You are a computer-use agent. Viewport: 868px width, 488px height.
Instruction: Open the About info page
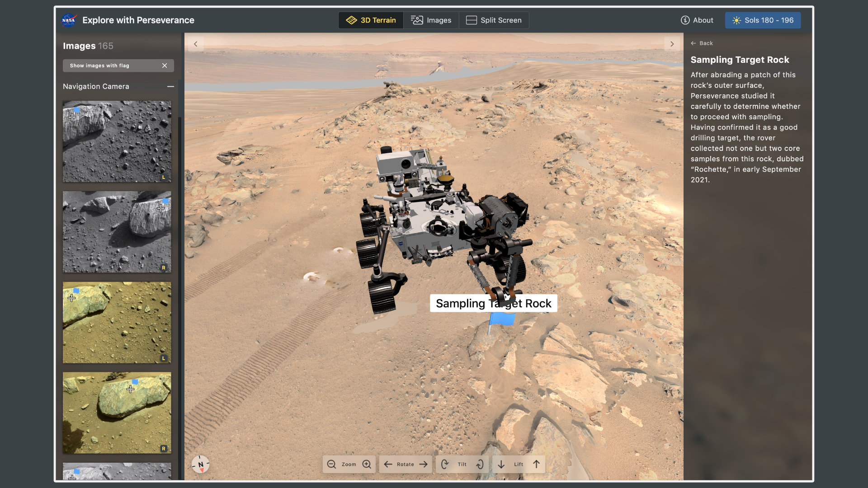point(697,20)
